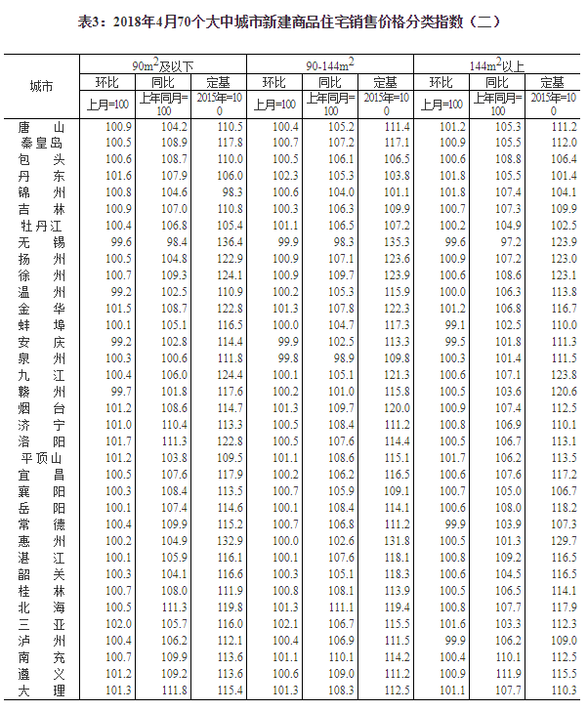Click the 119.8 value in 北海 row
This screenshot has height=711, width=588.
(229, 606)
